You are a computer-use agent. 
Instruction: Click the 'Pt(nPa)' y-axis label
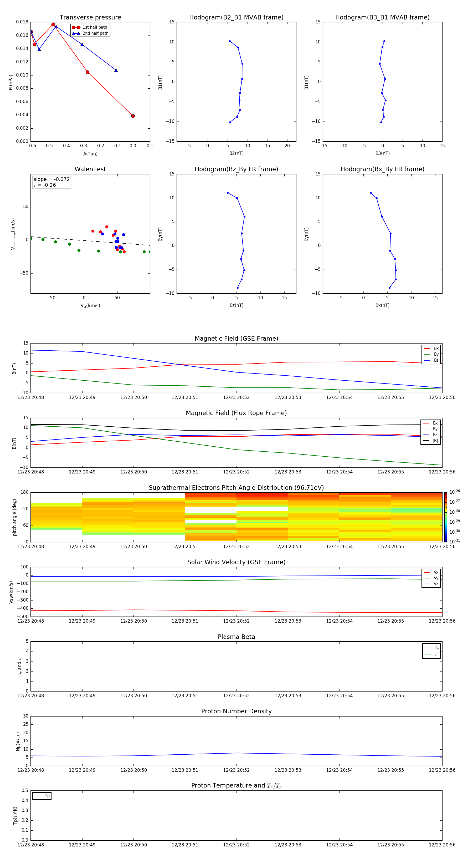point(11,82)
